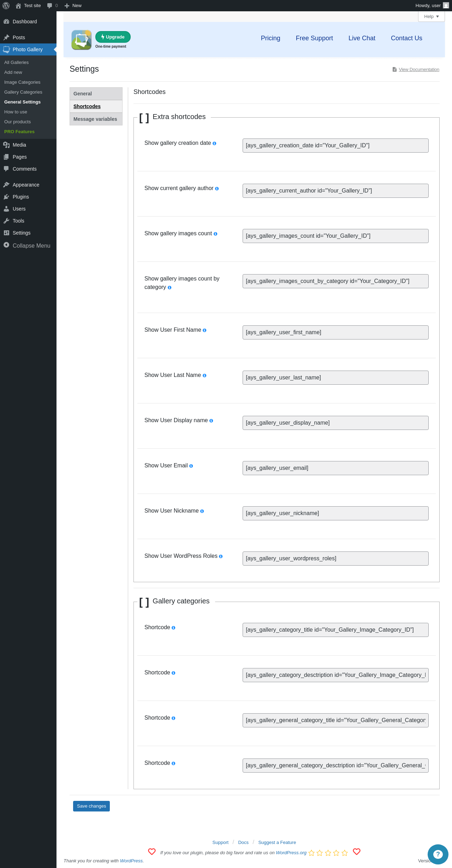Open the View Documentation link

(419, 70)
